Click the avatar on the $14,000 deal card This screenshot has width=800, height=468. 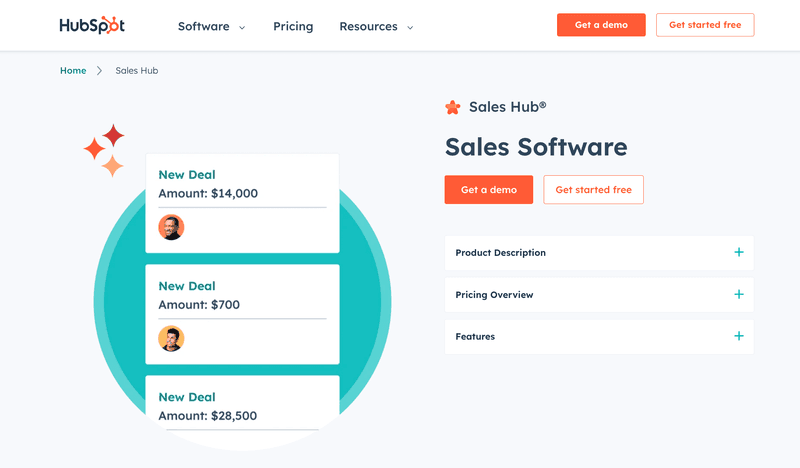pos(171,227)
